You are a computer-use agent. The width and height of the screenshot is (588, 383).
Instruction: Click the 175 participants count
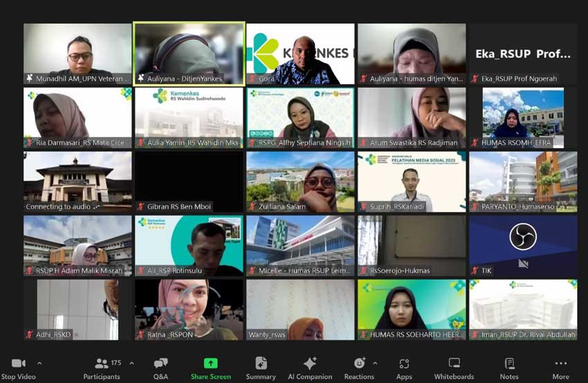click(116, 363)
